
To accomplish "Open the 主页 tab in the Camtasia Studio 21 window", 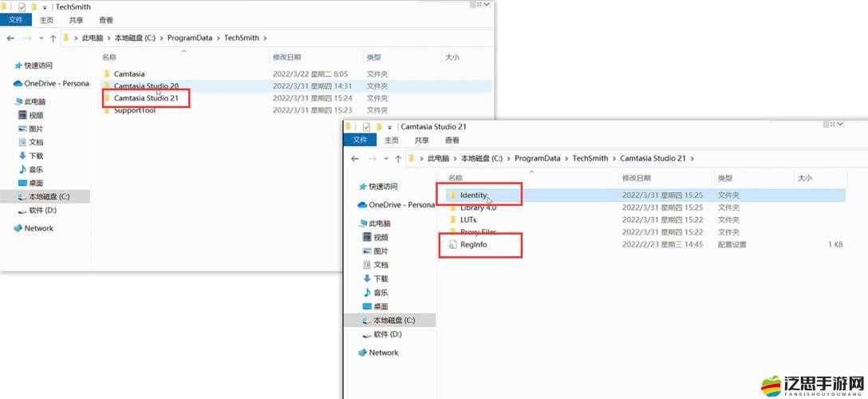I will pos(392,140).
